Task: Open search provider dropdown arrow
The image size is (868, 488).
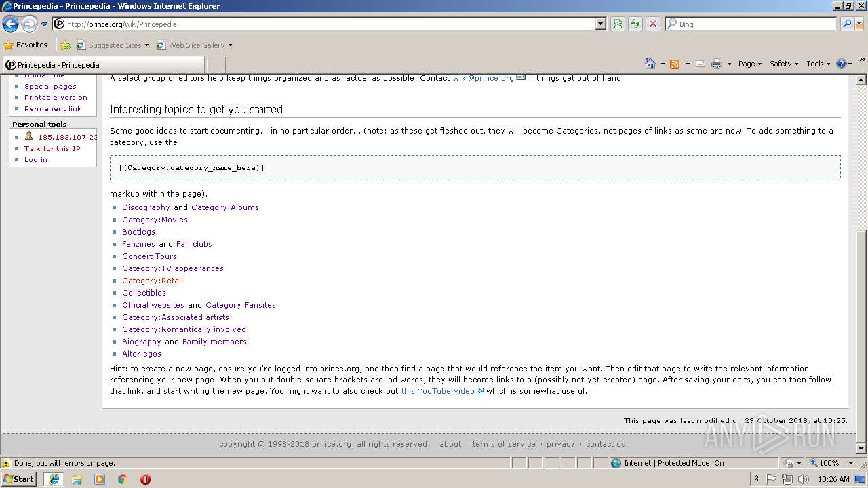Action: pyautogui.click(x=859, y=24)
